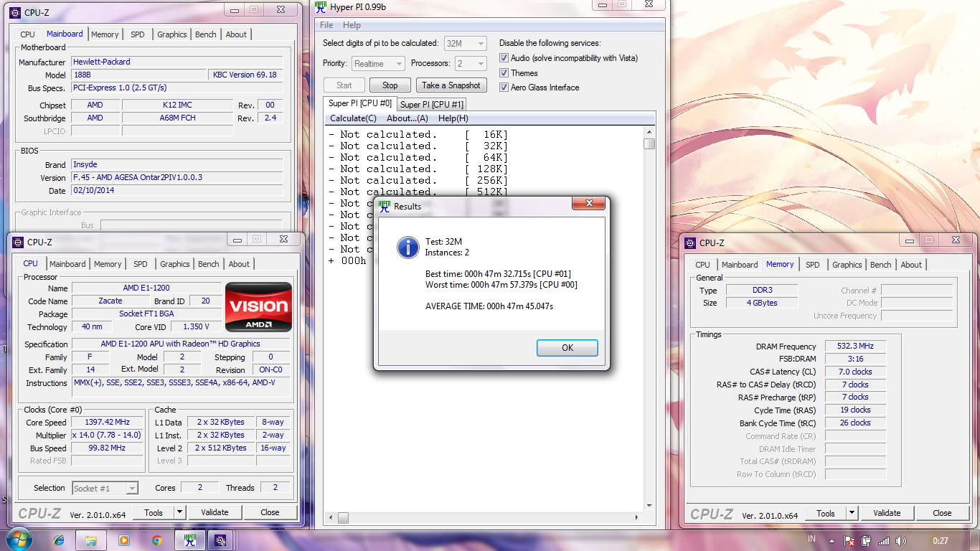Click OK in Results dialog
The image size is (980, 551).
[x=567, y=347]
